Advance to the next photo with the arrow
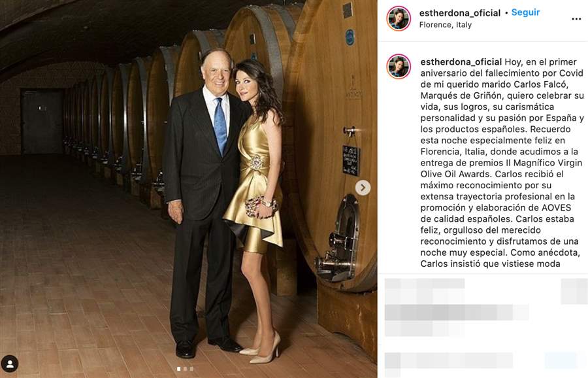Viewport: 588px width, 378px height. pos(363,187)
